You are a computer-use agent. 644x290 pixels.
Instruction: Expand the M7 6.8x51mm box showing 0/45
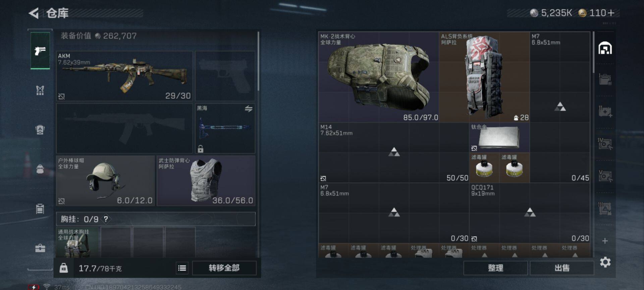(560, 107)
